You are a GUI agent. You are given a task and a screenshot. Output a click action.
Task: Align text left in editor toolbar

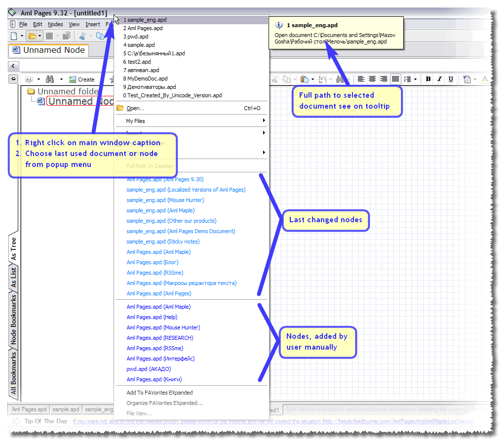[x=361, y=79]
